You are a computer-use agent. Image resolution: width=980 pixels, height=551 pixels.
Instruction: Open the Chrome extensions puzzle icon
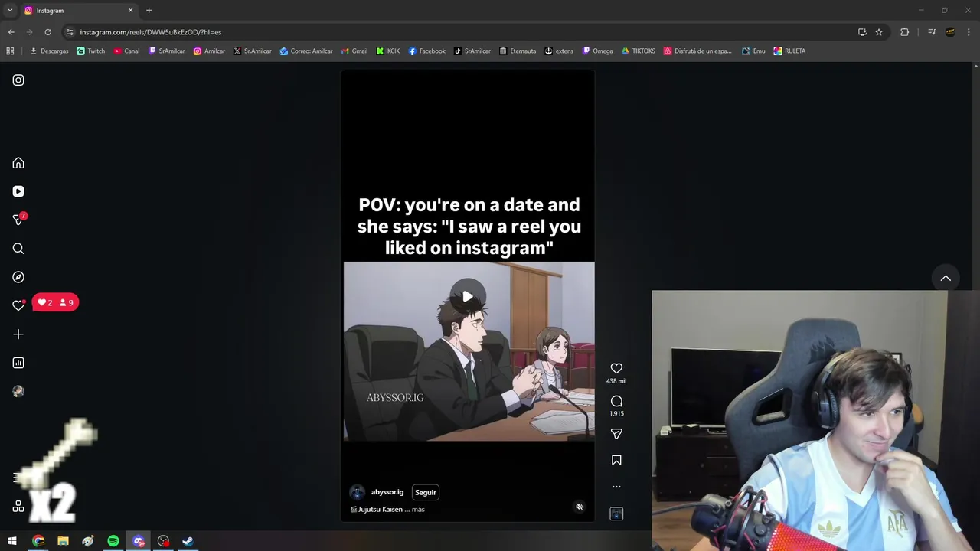[x=904, y=32]
